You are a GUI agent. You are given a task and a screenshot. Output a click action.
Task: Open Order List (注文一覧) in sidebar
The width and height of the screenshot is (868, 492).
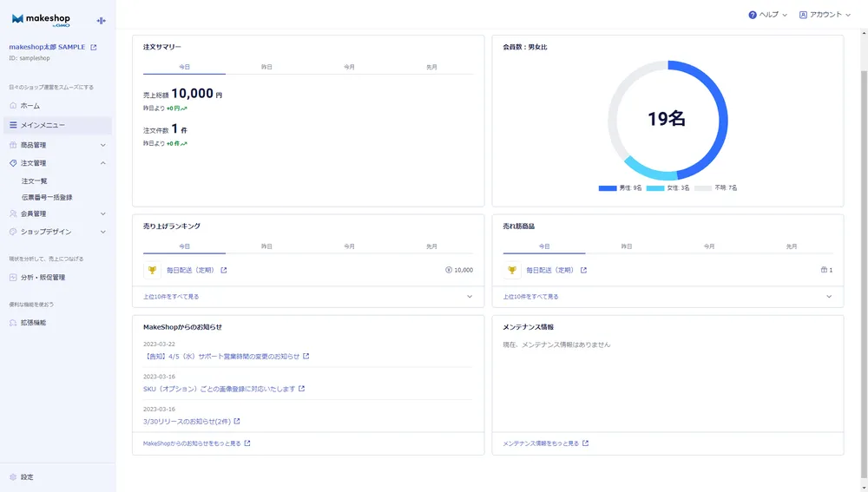click(x=35, y=180)
